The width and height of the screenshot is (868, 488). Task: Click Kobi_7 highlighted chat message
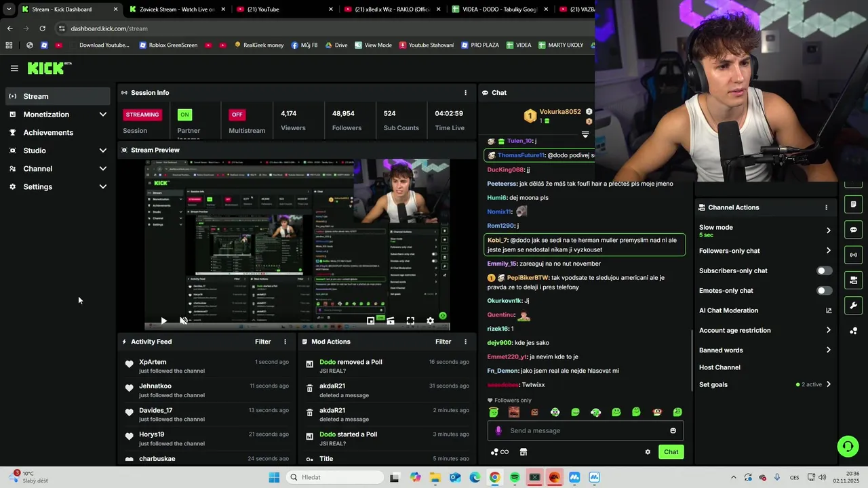click(585, 245)
